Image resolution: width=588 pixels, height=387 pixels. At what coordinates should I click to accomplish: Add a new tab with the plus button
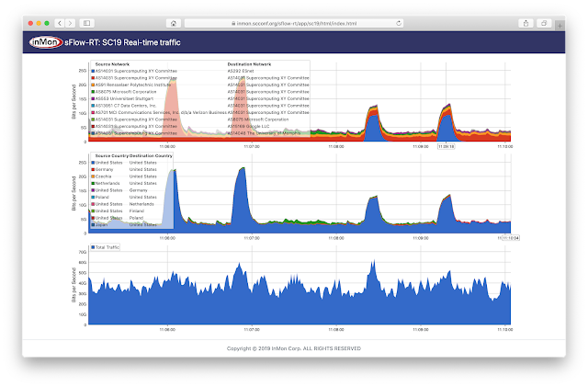pyautogui.click(x=560, y=26)
